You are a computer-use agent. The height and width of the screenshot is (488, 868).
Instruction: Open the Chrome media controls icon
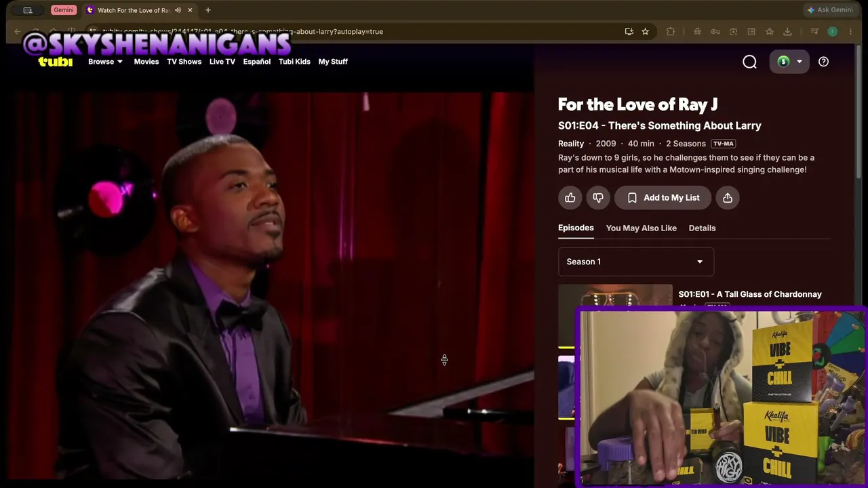pos(814,31)
